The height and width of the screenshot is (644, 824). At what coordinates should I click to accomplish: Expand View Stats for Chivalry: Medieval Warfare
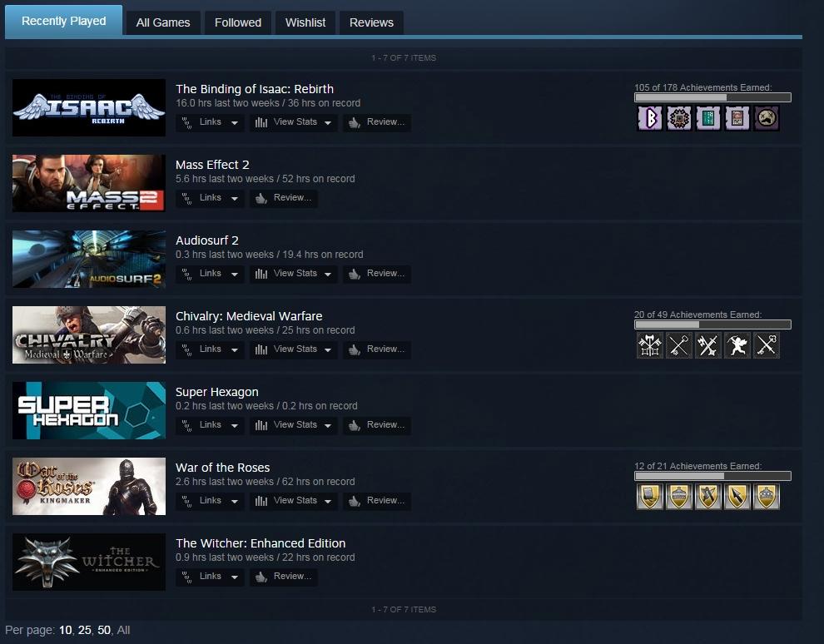coord(293,349)
